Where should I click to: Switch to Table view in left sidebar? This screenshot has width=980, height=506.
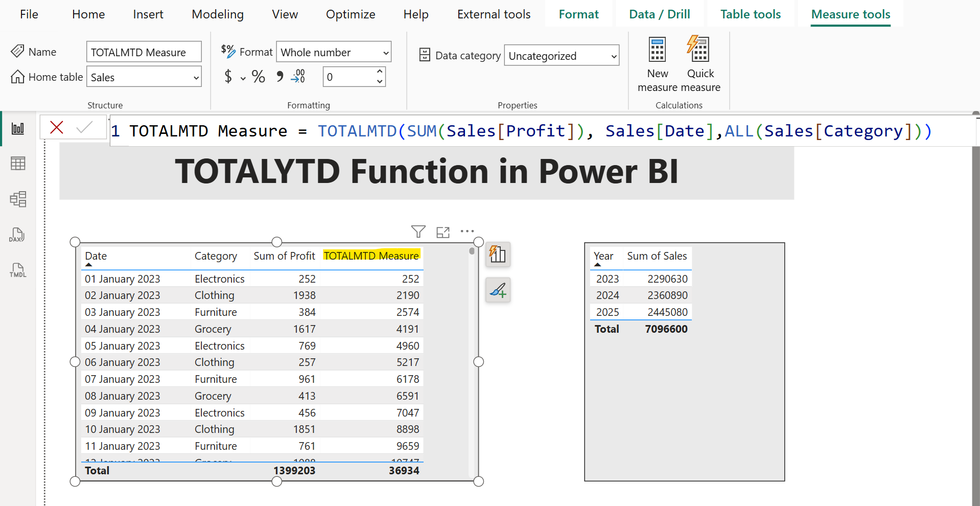click(18, 163)
